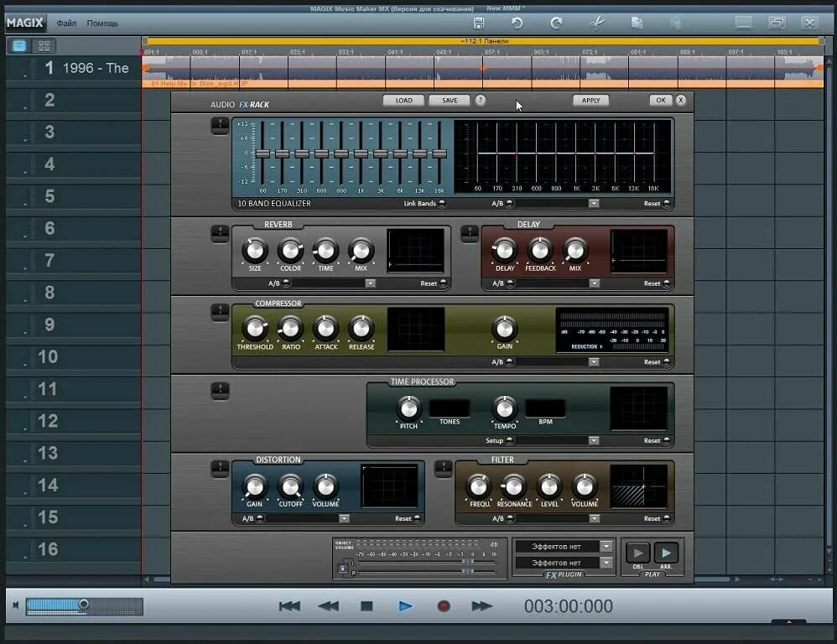Click the Distortion CUTOFF knob

pos(290,486)
